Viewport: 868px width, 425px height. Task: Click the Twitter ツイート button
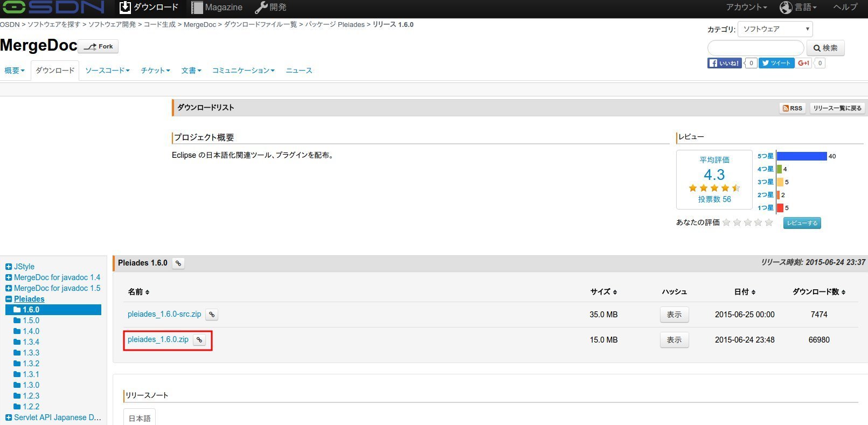click(776, 63)
